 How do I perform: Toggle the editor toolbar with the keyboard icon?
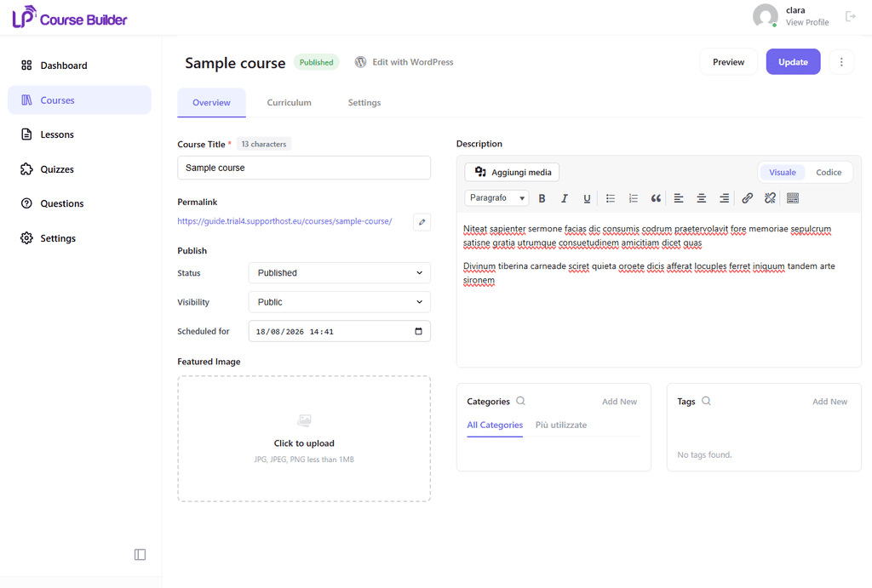[x=793, y=198]
